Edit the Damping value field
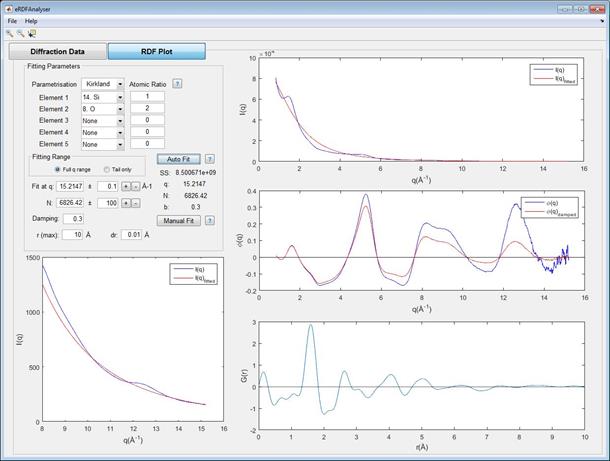The width and height of the screenshot is (610, 461). click(x=73, y=219)
